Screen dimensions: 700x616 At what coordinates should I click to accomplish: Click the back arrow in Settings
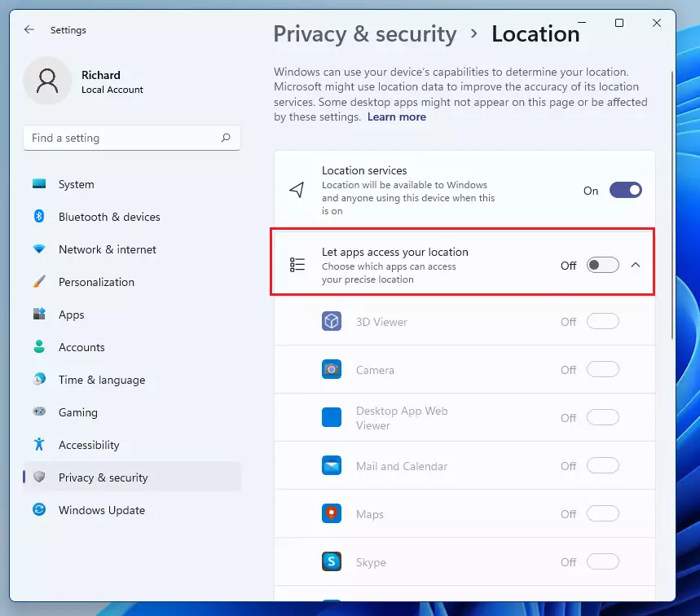29,29
